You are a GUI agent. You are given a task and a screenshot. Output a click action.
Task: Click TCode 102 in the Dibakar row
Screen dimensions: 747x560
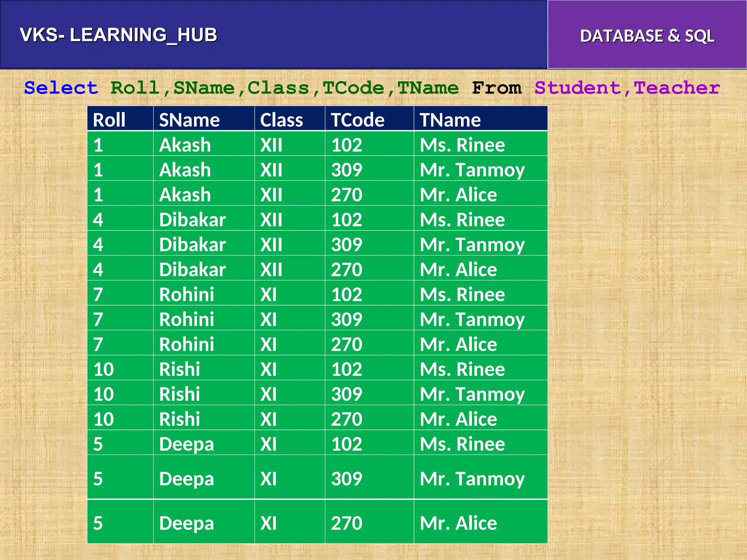[347, 220]
